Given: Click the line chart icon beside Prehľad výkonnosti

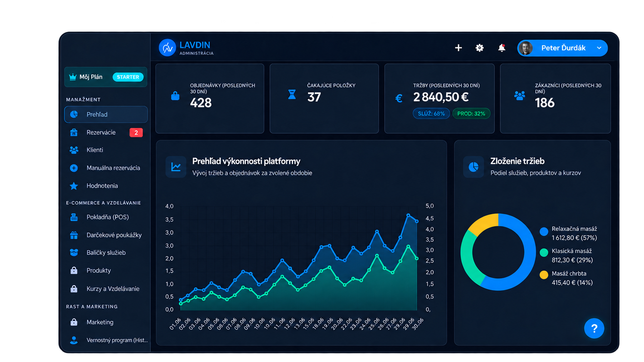Looking at the screenshot, I should (x=176, y=167).
